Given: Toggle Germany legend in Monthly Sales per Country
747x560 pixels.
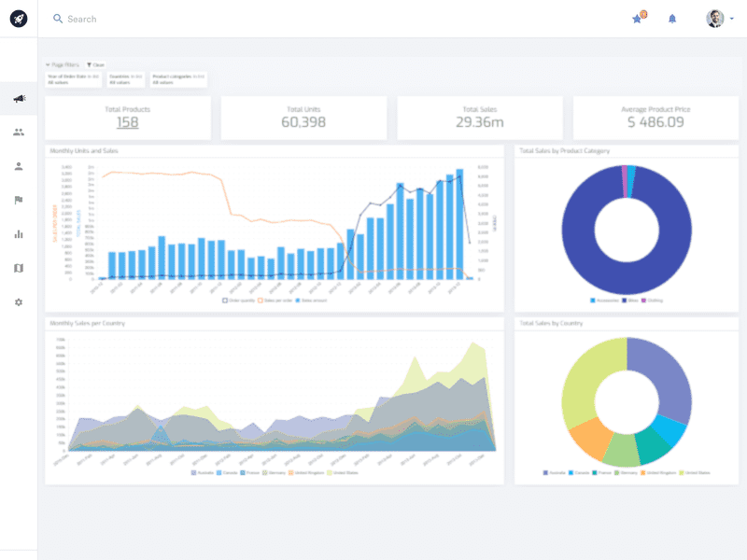Looking at the screenshot, I should (274, 473).
